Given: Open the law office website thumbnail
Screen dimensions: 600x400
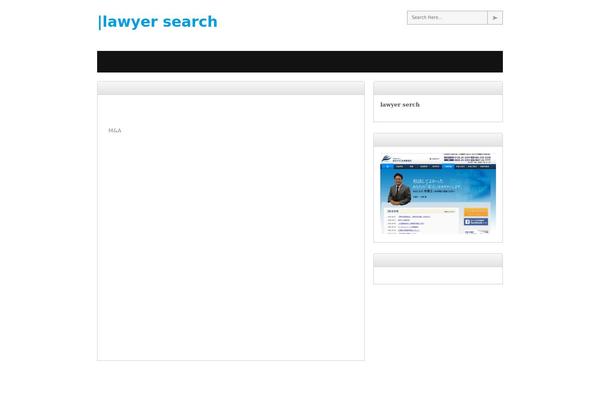Looking at the screenshot, I should tap(438, 193).
